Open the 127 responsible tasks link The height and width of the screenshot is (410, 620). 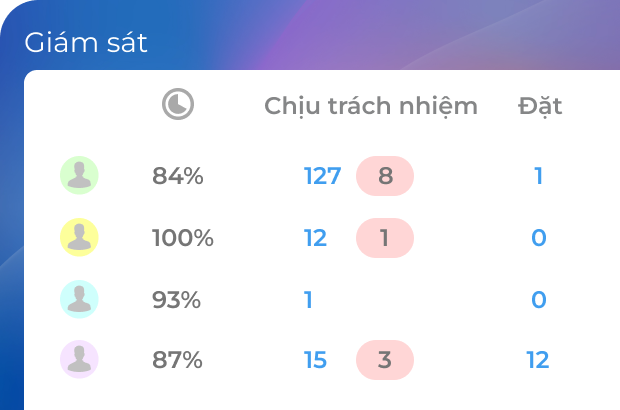pyautogui.click(x=322, y=176)
